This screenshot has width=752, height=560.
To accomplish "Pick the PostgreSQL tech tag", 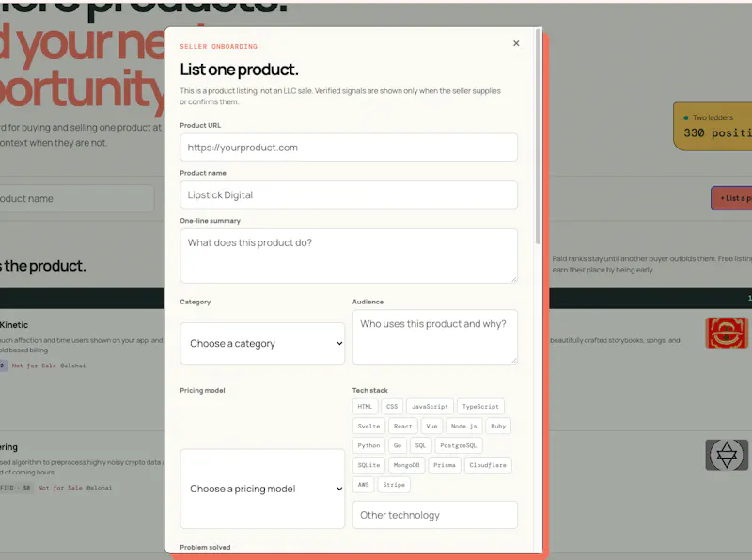I will pos(459,445).
